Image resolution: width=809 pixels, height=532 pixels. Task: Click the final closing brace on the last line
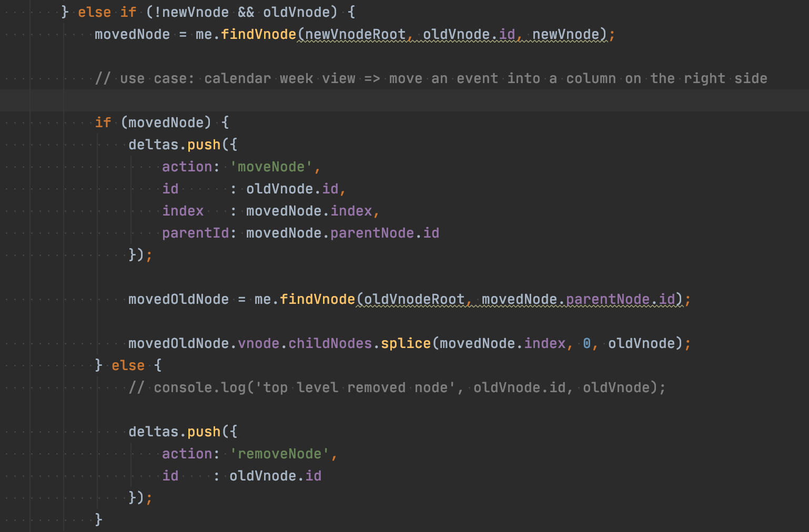tap(98, 520)
